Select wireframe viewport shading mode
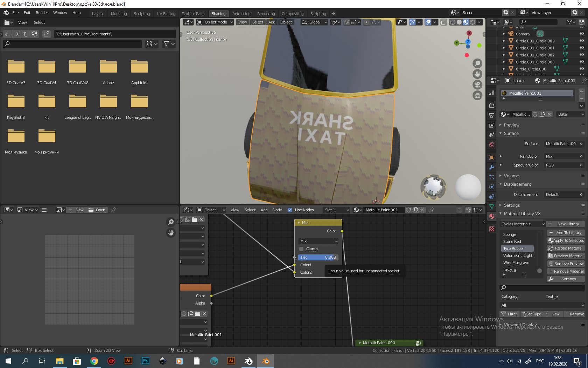Viewport: 588px width, 368px height. click(453, 22)
